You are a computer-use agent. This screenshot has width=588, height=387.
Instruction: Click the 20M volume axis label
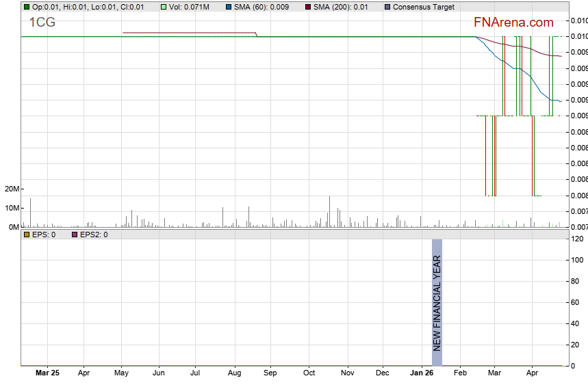[x=10, y=189]
